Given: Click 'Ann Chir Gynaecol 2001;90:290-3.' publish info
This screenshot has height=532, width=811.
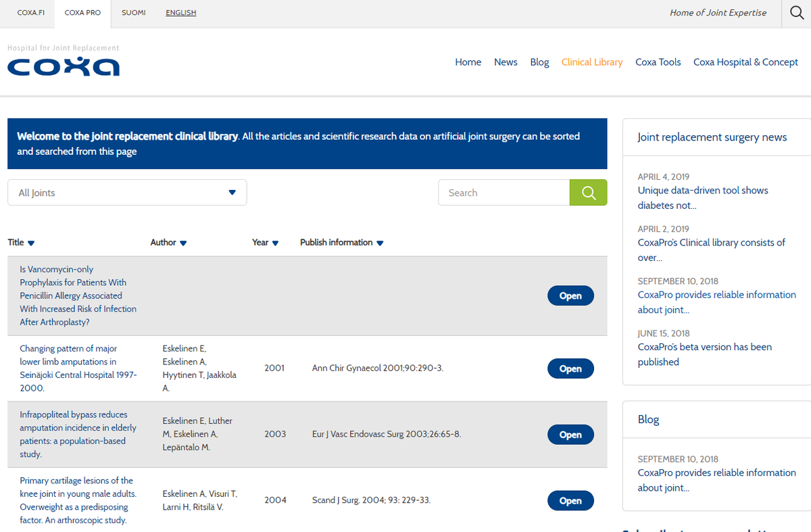Looking at the screenshot, I should 378,368.
